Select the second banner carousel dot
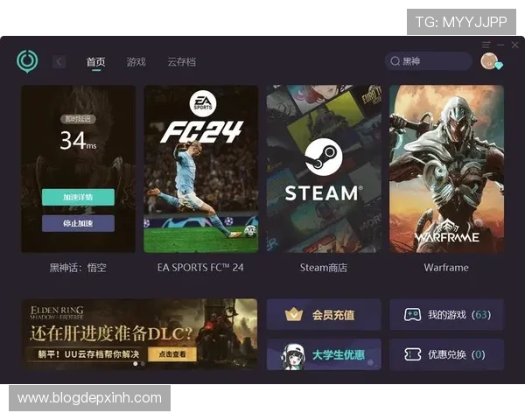 pyautogui.click(x=143, y=364)
